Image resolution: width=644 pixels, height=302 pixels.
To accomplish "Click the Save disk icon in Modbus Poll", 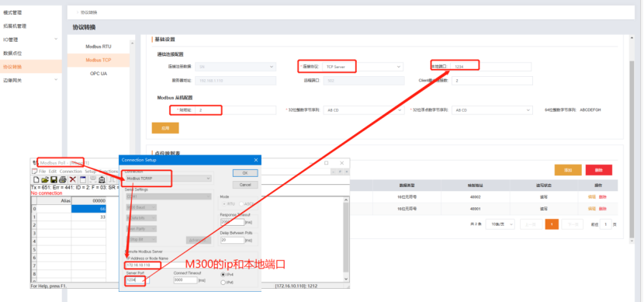I will click(54, 179).
